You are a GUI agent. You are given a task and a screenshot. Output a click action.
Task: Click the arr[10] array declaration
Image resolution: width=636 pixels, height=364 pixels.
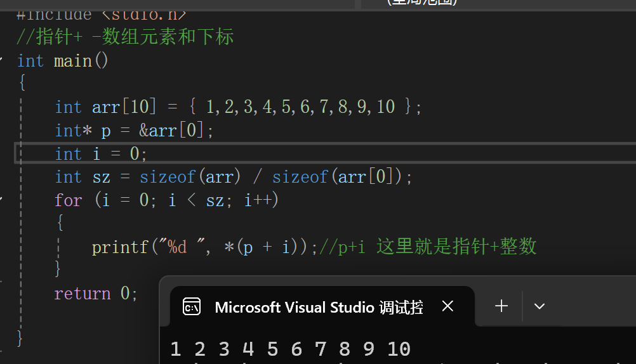coord(119,107)
